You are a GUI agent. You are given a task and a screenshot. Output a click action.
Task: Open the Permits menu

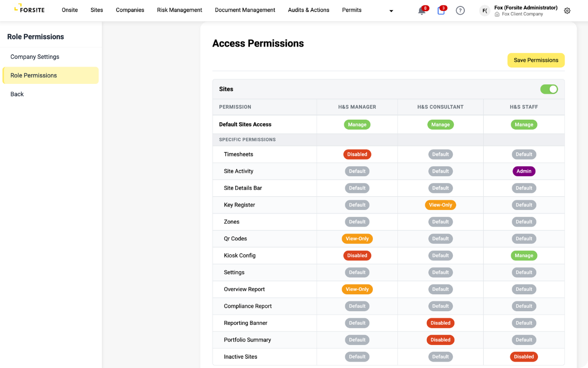click(x=352, y=10)
